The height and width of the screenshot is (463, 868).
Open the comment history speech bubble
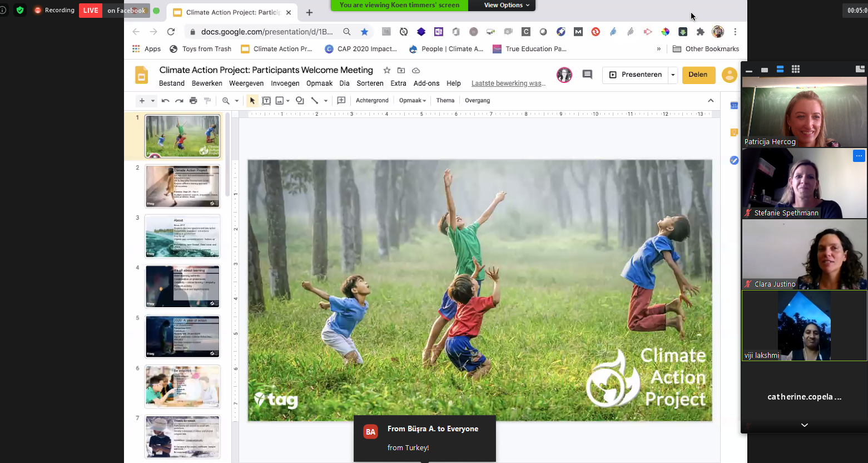click(587, 75)
